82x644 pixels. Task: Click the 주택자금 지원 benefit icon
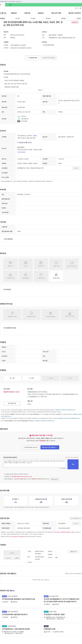[x=10, y=276]
